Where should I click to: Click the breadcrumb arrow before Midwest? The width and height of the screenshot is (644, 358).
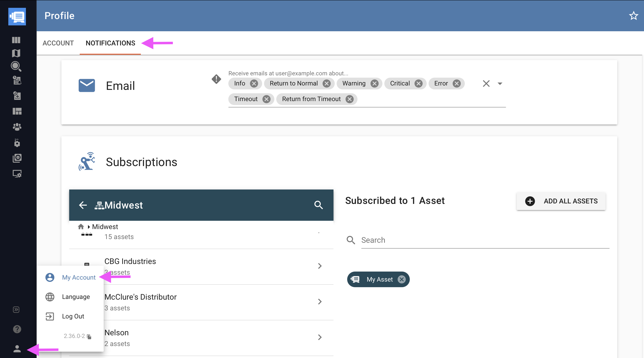(89, 227)
